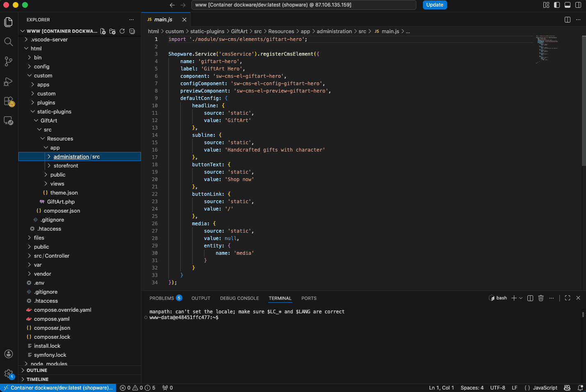The width and height of the screenshot is (586, 392).
Task: Open Explorer views and more actions menu
Action: coord(131,20)
